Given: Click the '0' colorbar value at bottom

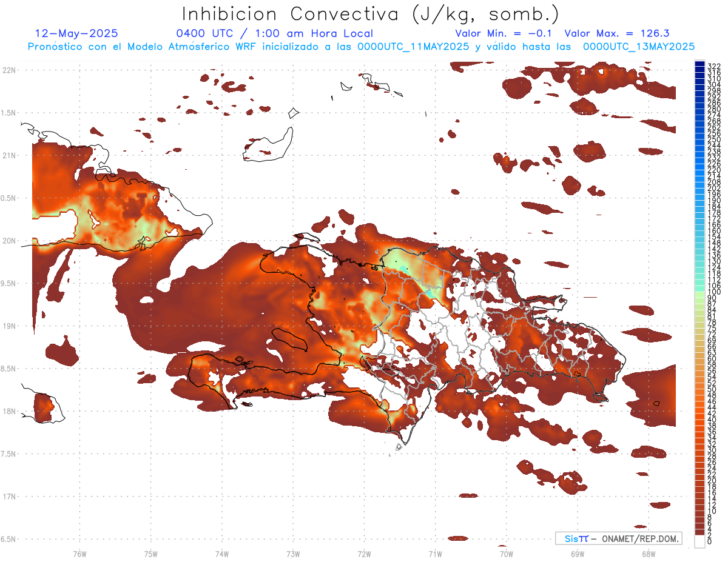Looking at the screenshot, I should [x=710, y=541].
